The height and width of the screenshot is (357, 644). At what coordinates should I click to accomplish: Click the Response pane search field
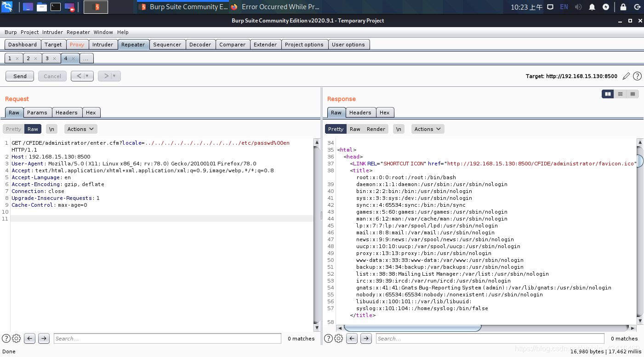click(490, 339)
